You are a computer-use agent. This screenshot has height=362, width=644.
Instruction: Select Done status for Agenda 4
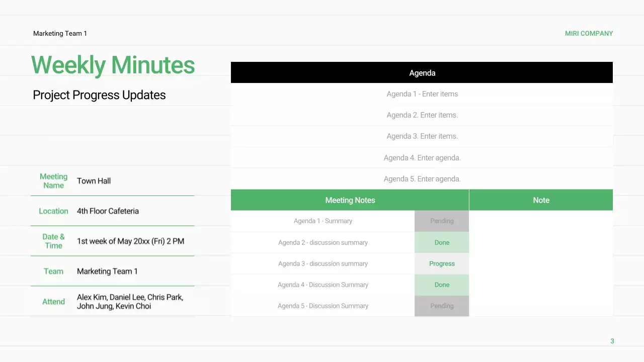(x=442, y=285)
